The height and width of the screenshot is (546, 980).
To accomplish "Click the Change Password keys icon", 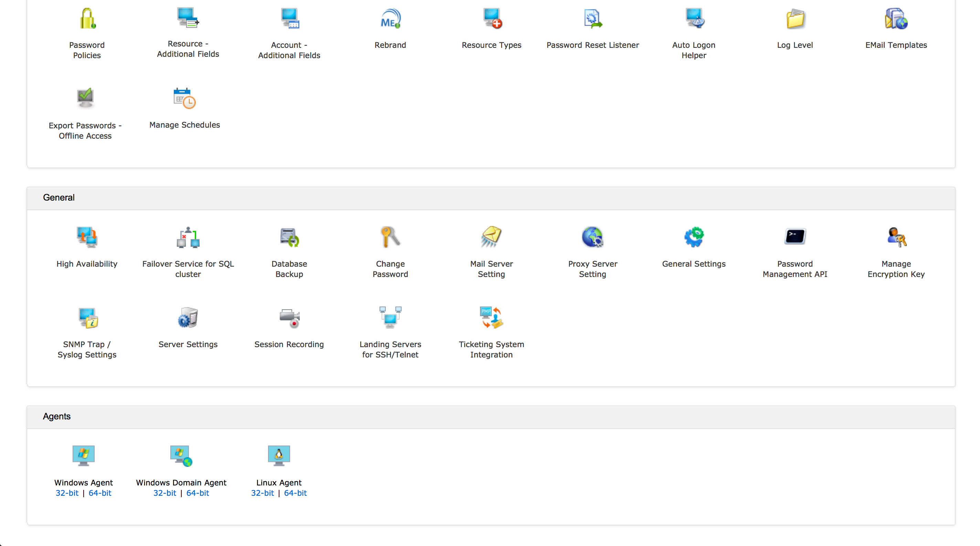I will [390, 237].
